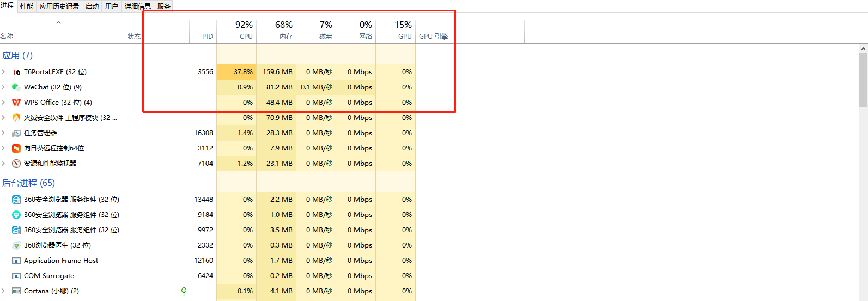The width and height of the screenshot is (868, 301).
Task: Open the 应用历史记录 tab
Action: (59, 6)
